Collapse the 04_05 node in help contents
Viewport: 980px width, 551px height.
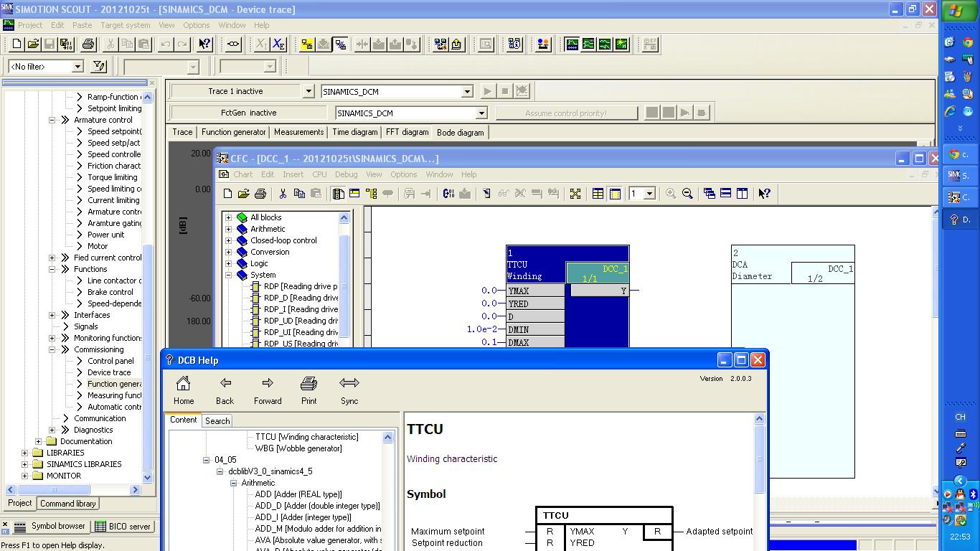tap(207, 460)
